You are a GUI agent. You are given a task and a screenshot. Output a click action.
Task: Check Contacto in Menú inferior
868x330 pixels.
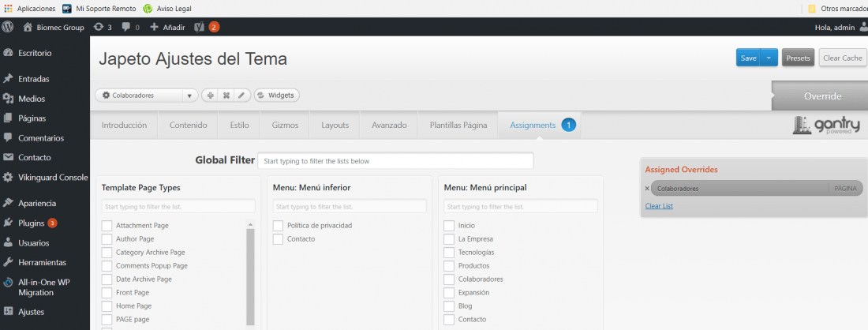click(x=278, y=239)
